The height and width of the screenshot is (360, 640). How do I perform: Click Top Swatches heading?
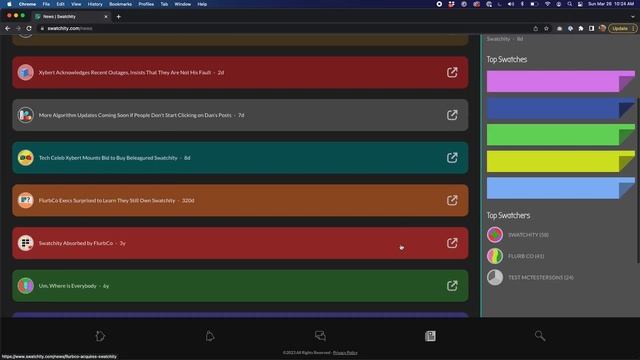507,59
